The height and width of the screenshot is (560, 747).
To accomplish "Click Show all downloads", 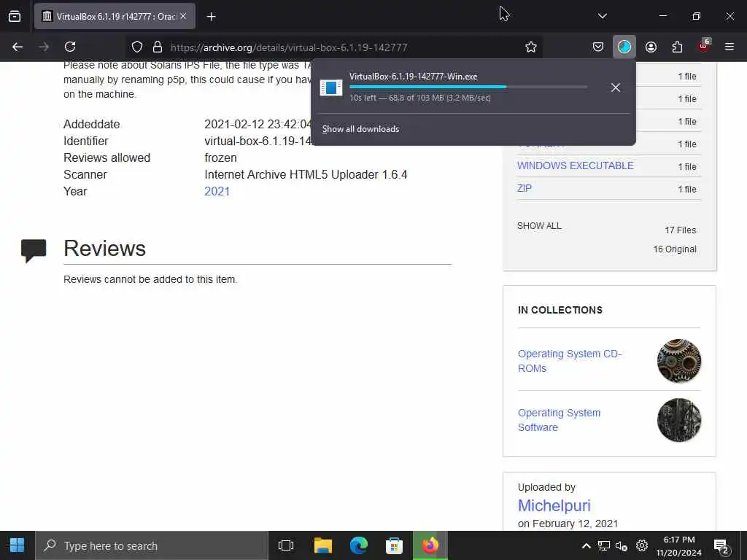I will (x=360, y=129).
